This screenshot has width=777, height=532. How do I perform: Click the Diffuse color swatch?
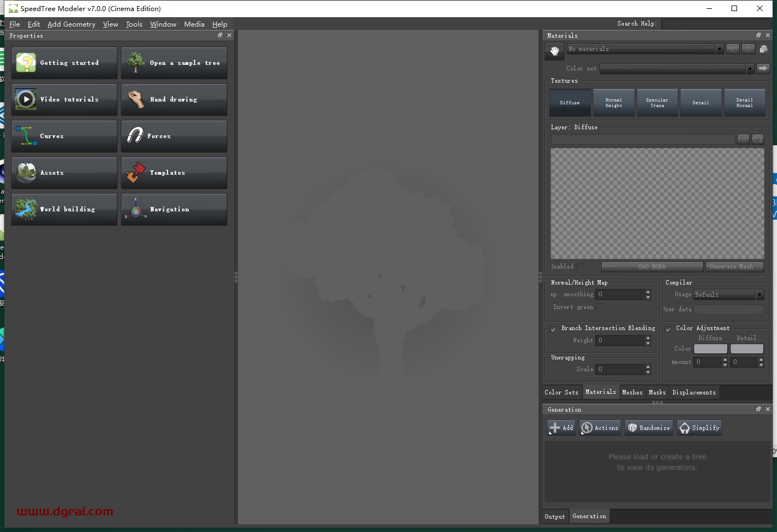(x=710, y=349)
